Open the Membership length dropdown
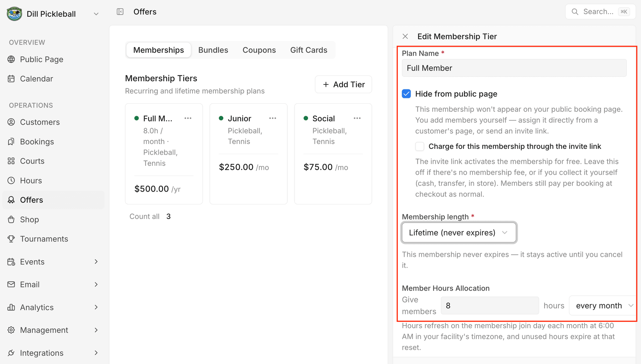This screenshot has width=641, height=364. pyautogui.click(x=459, y=233)
